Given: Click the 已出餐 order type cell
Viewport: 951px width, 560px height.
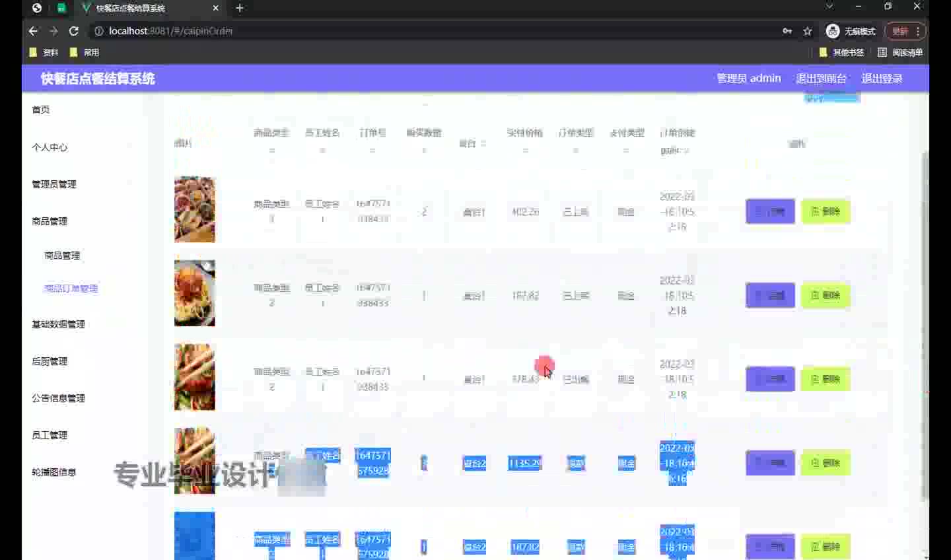Looking at the screenshot, I should 575,380.
